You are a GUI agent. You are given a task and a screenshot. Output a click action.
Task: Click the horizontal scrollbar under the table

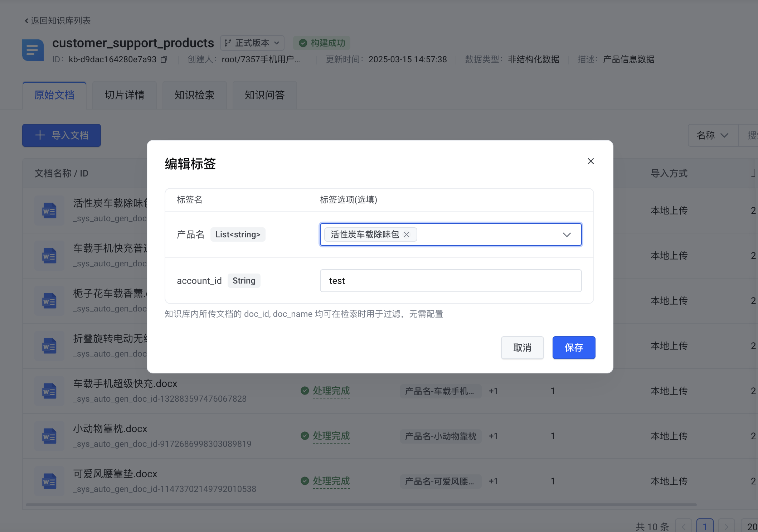point(361,505)
